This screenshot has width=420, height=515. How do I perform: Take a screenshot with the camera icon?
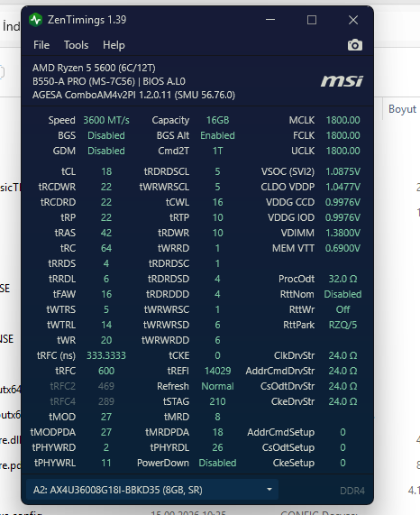(355, 45)
